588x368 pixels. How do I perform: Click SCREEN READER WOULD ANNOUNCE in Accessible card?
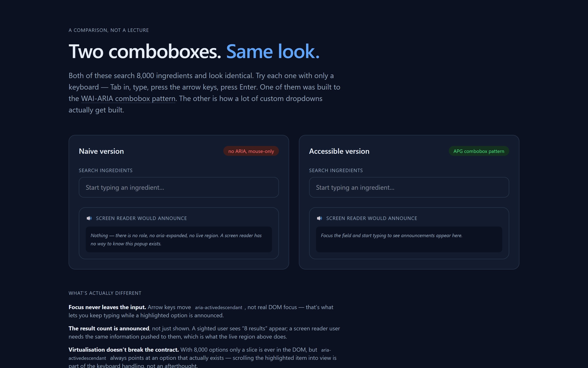[x=372, y=218]
